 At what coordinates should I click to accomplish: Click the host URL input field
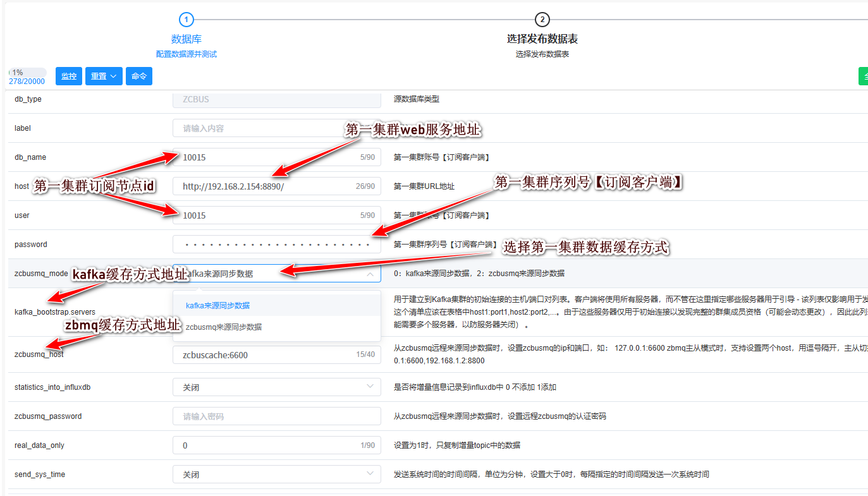pyautogui.click(x=266, y=186)
